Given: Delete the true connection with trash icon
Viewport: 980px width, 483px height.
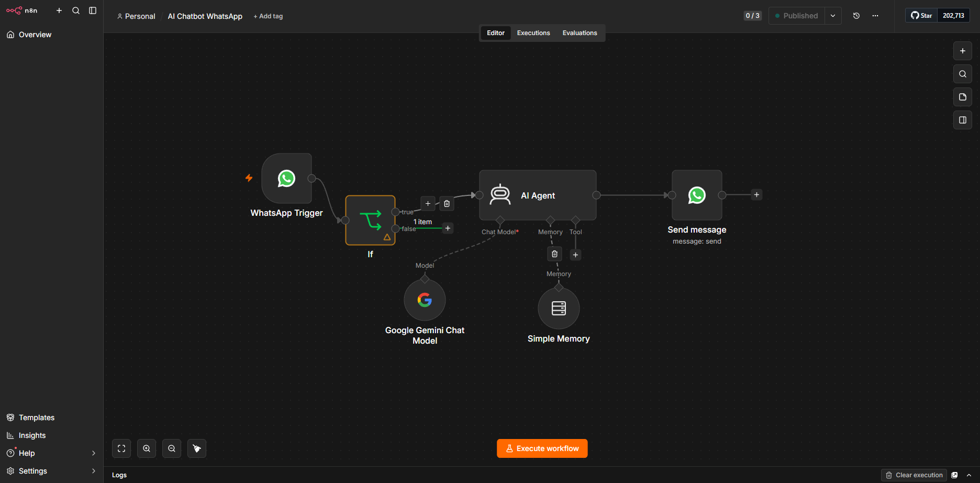Looking at the screenshot, I should pos(447,204).
